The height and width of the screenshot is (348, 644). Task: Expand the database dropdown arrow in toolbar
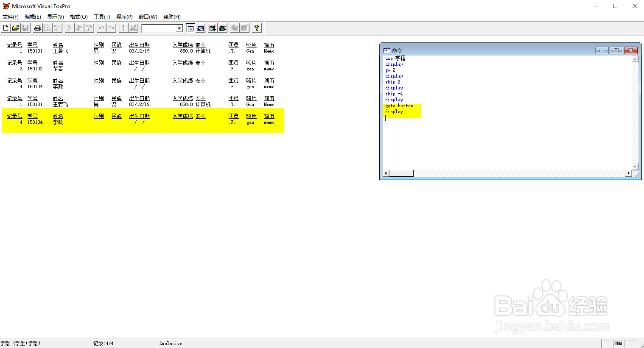[179, 28]
